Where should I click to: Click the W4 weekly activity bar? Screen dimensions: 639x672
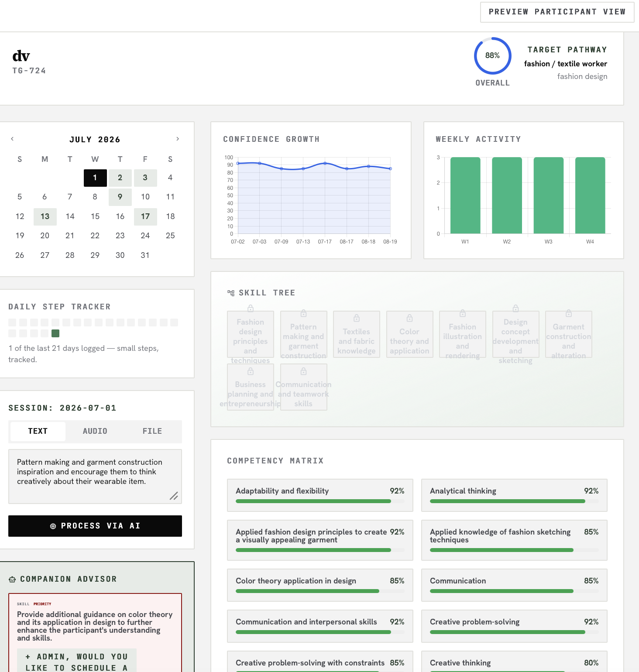(x=590, y=195)
